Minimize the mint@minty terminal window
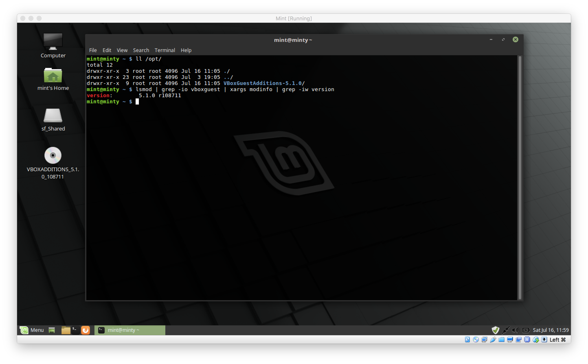 tap(491, 39)
